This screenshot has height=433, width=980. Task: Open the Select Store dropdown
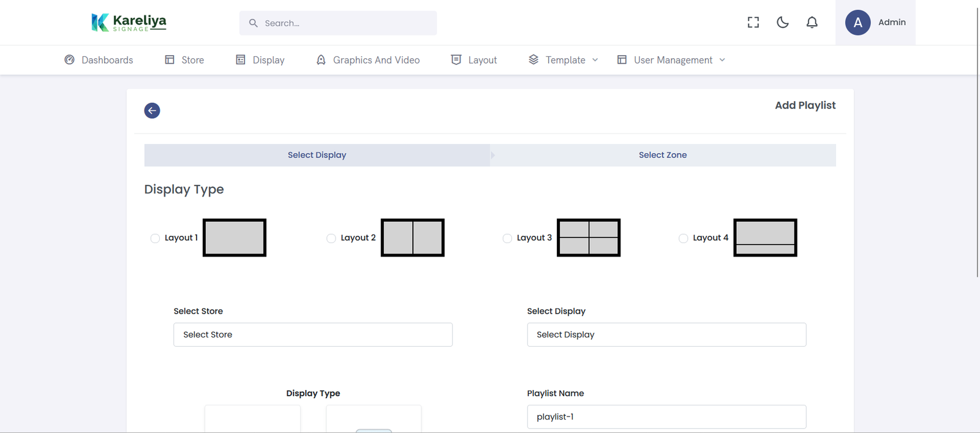pos(313,334)
